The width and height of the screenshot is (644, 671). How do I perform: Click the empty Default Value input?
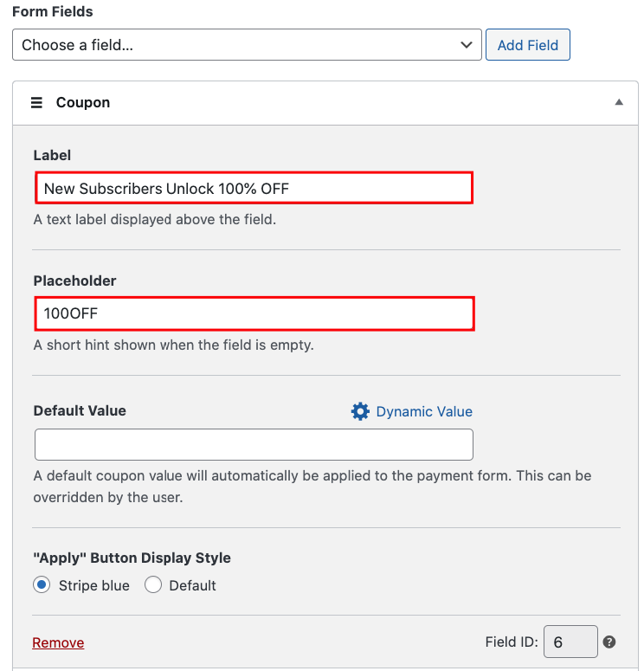(254, 444)
